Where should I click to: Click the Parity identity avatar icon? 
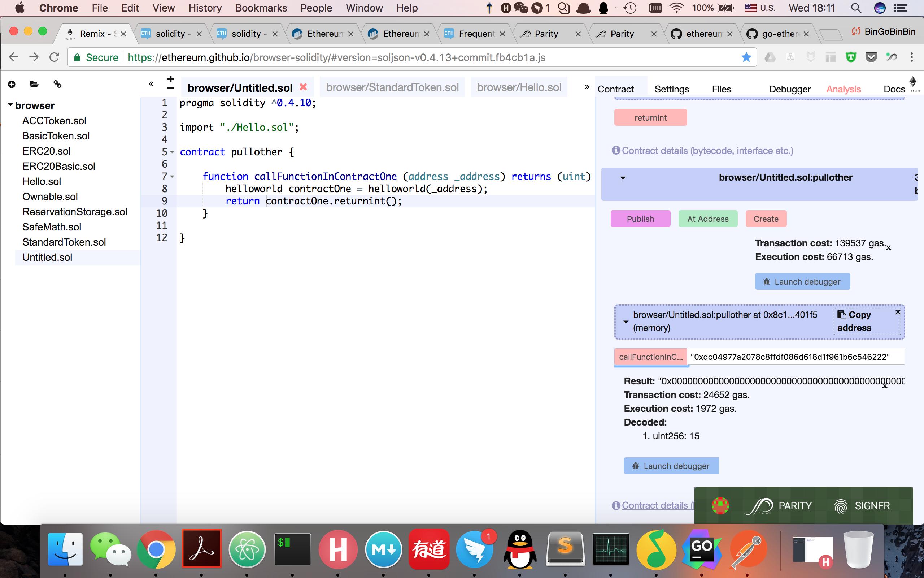pos(720,505)
